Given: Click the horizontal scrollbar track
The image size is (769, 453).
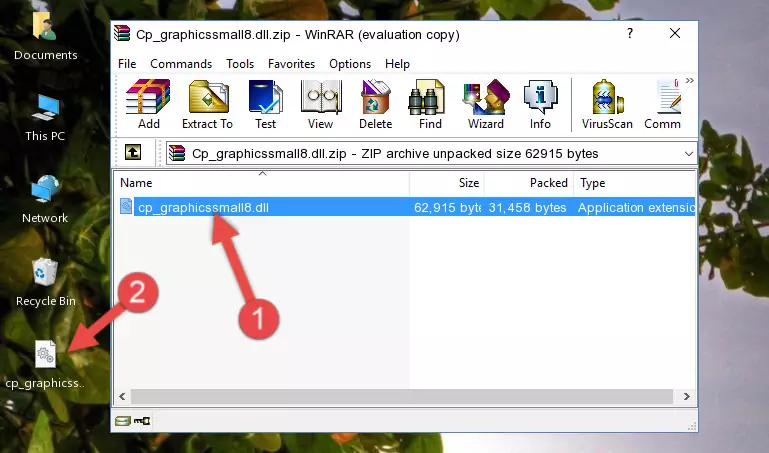Looking at the screenshot, I should tap(402, 396).
